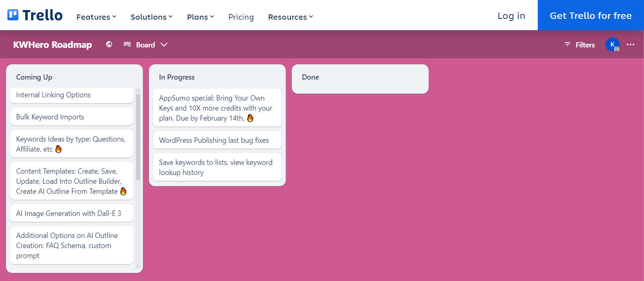Viewport: 644px width, 281px height.
Task: Open the three-dot board menu
Action: [630, 45]
